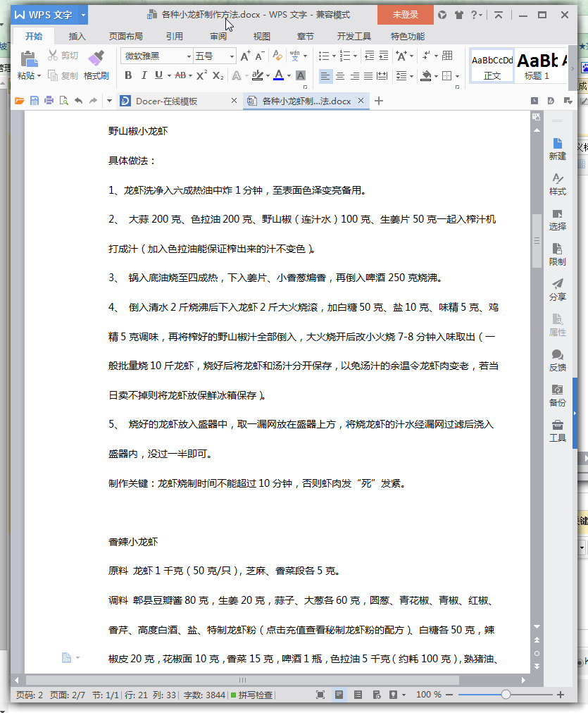The image size is (588, 713).
Task: Click the new tab plus button
Action: (379, 101)
